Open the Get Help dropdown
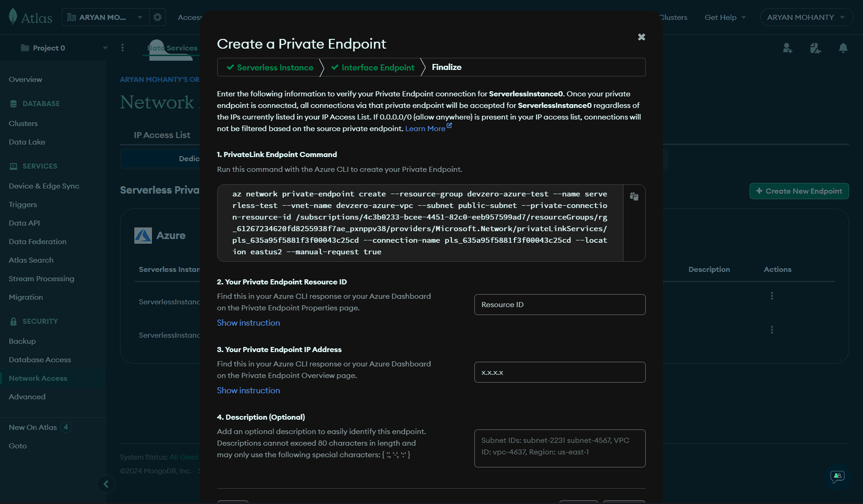The width and height of the screenshot is (863, 504). [724, 17]
